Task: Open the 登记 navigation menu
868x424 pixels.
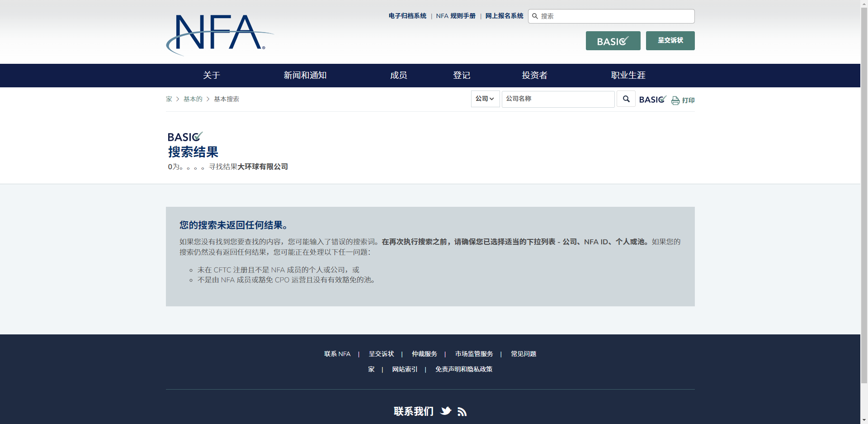Action: tap(462, 75)
